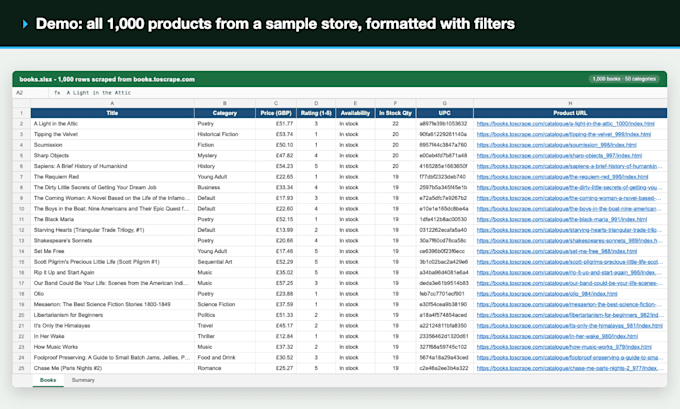Click the 'Mystery' category cell
Screen dimensions: 680x409
click(225, 156)
